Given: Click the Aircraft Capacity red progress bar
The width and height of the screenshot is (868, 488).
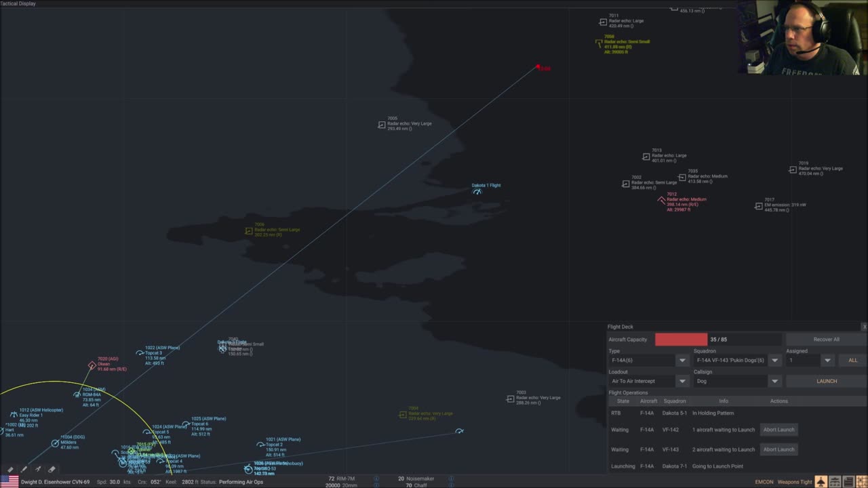Looking at the screenshot, I should coord(681,340).
